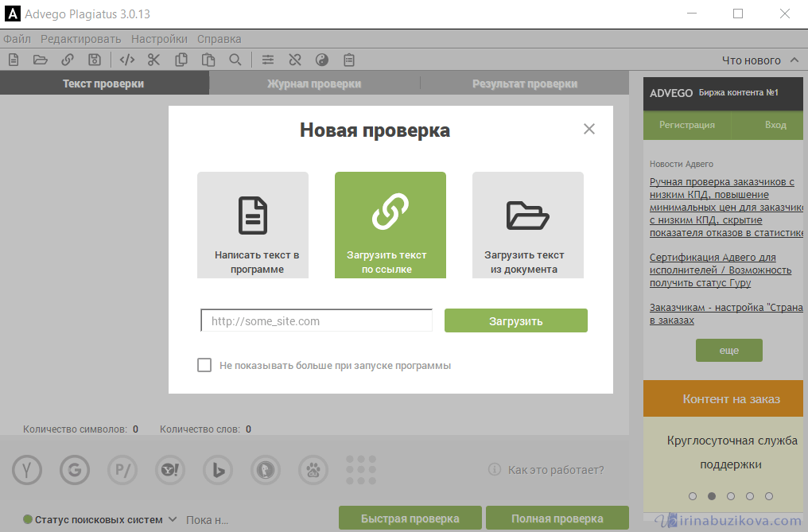
Task: Choose the 'Написать текст в программе' tile
Action: 252,225
